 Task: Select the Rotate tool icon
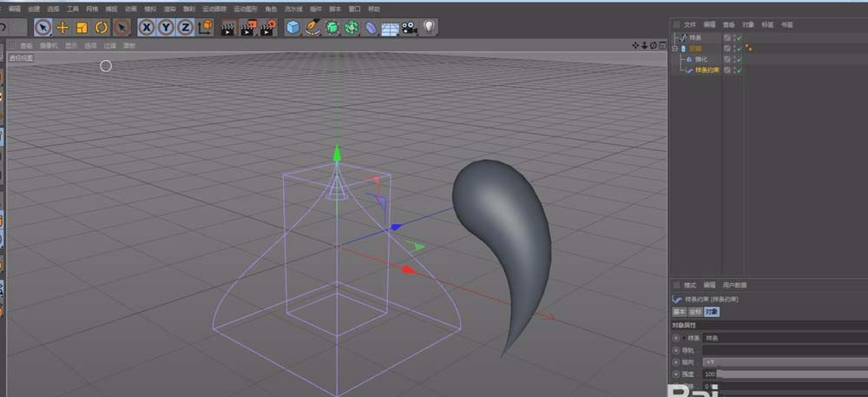(101, 28)
